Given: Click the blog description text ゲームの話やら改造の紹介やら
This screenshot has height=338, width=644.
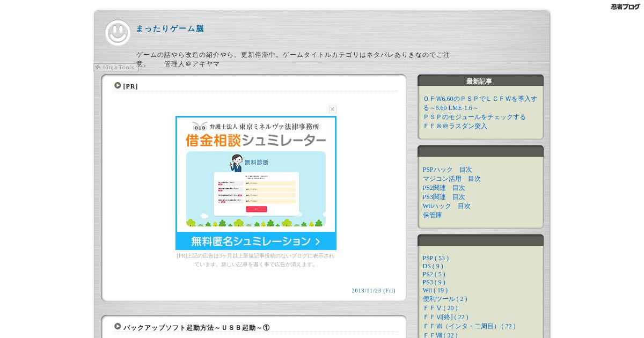Looking at the screenshot, I should 293,59.
